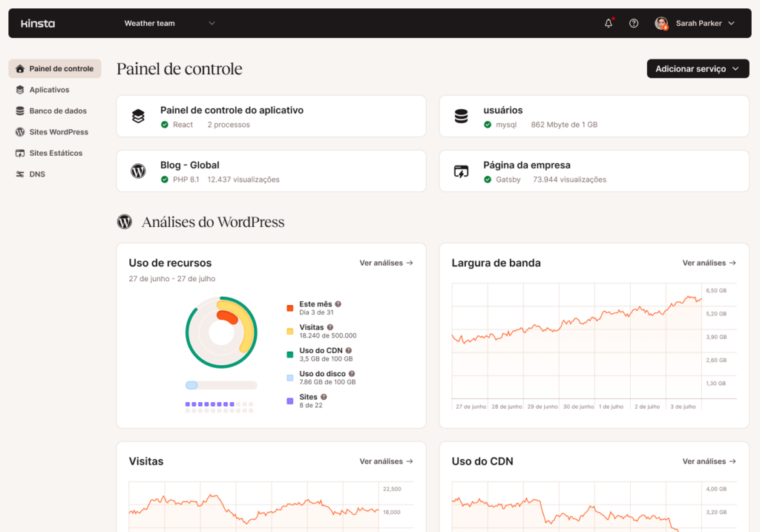Click Ver análises in Largura de banda
760x532 pixels.
(x=709, y=263)
